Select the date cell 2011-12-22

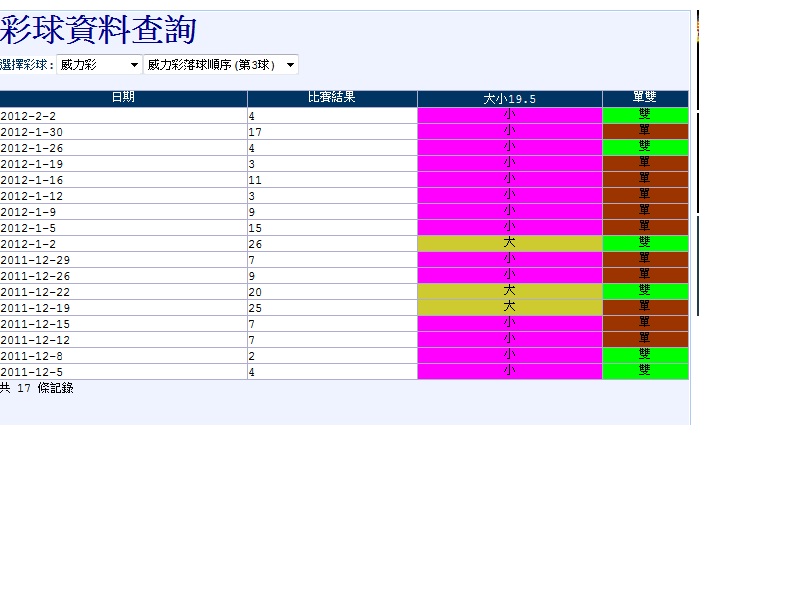tap(123, 292)
